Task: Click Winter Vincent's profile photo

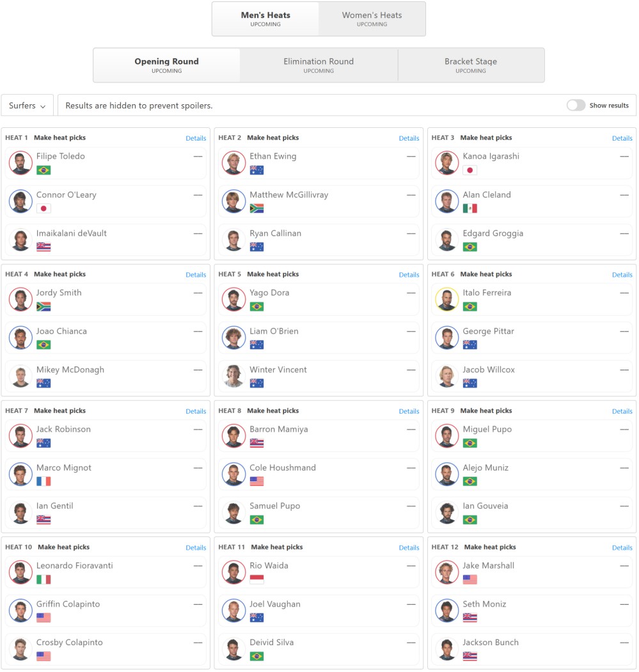Action: coord(233,377)
